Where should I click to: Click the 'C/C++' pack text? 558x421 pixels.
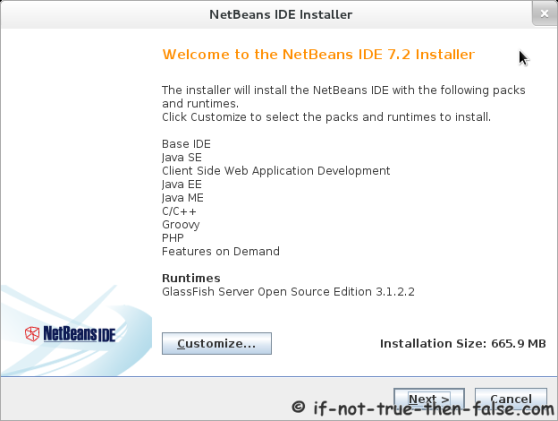179,211
